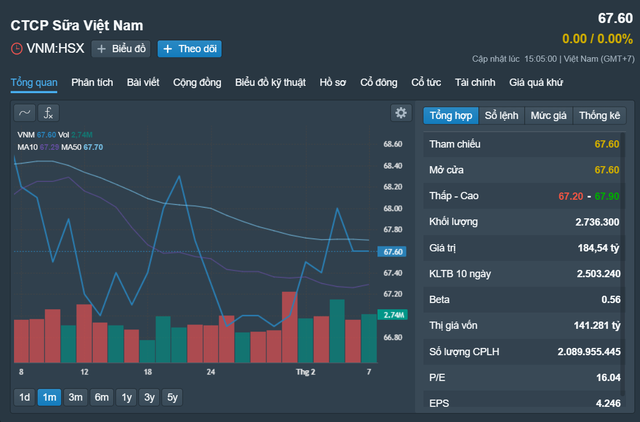Open the fx indicators icon
The image size is (640, 422).
click(48, 113)
